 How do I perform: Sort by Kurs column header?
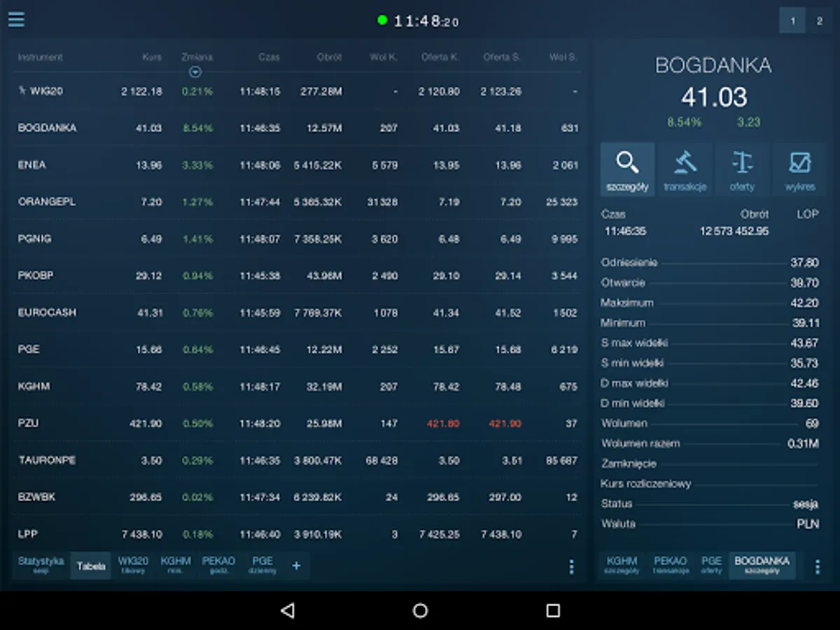(151, 57)
